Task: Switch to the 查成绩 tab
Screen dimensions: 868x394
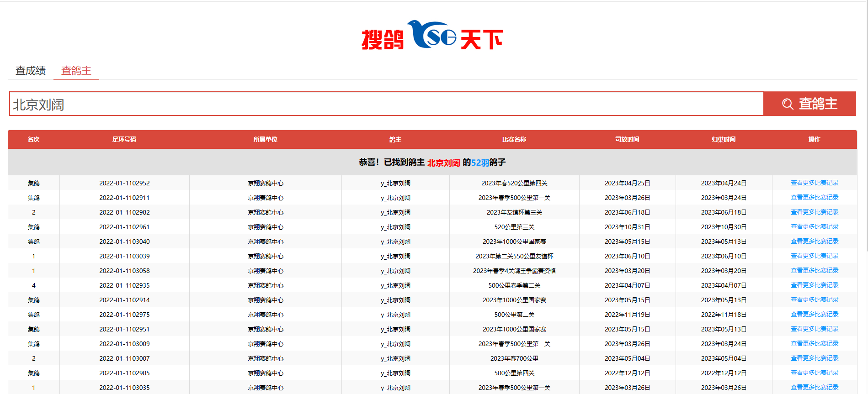Action: pyautogui.click(x=31, y=71)
